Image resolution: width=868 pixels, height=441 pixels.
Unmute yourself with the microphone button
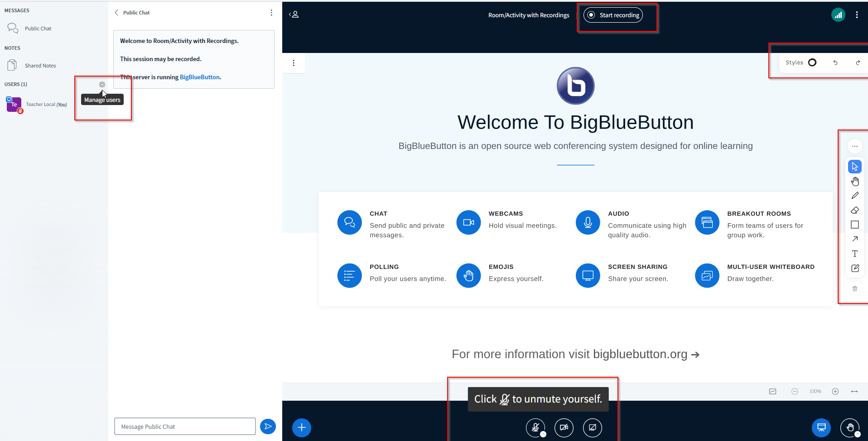tap(535, 427)
